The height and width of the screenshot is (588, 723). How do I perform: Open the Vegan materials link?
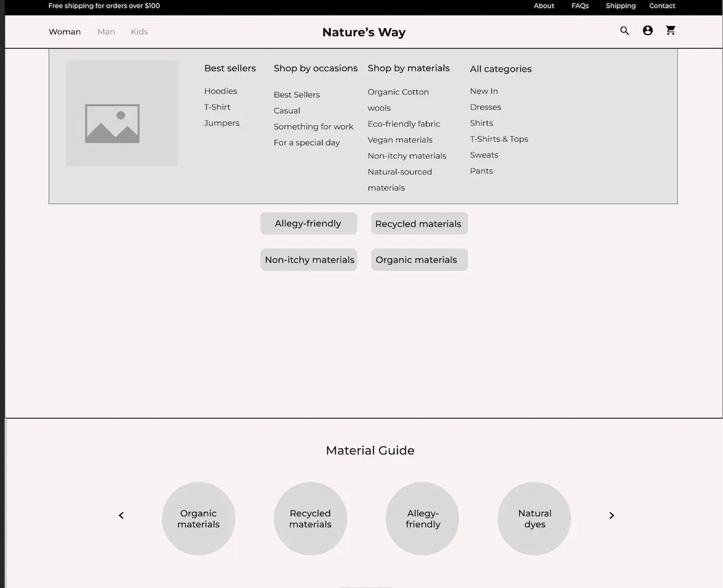tap(400, 140)
